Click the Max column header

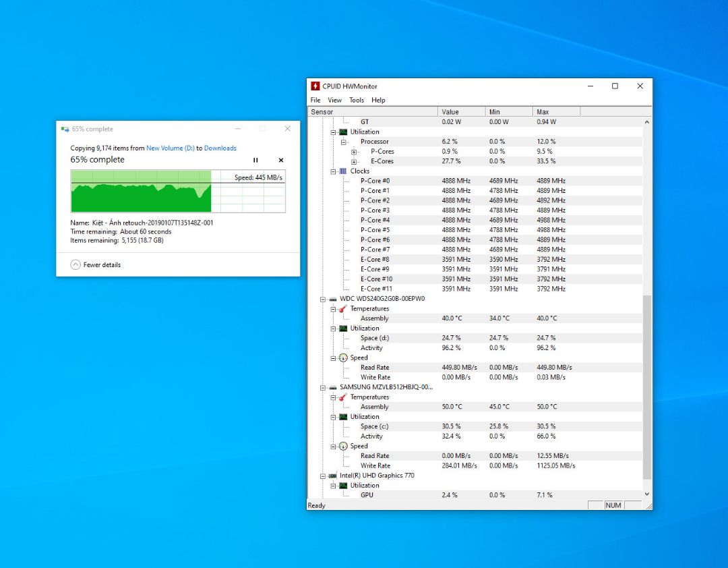(x=555, y=112)
